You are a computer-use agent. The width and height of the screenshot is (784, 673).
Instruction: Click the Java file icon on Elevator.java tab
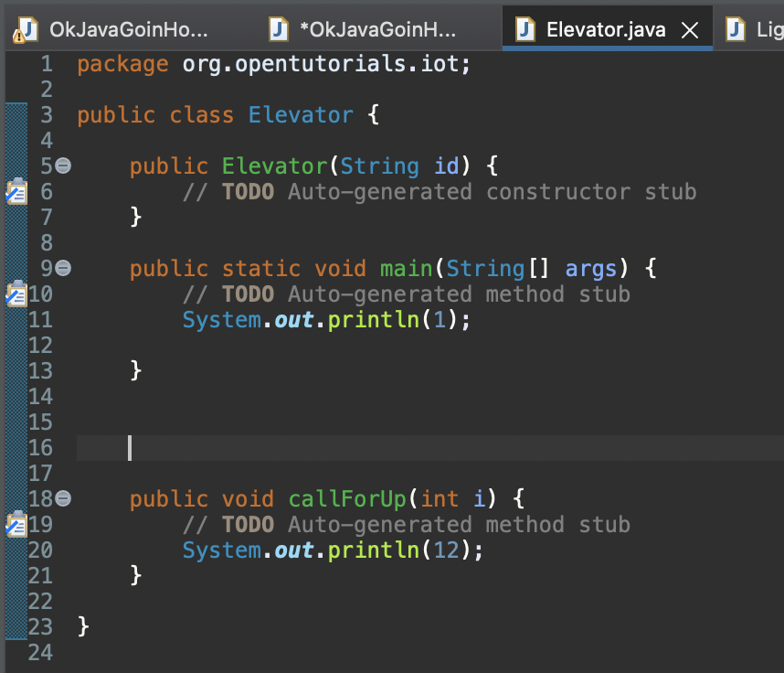click(525, 29)
